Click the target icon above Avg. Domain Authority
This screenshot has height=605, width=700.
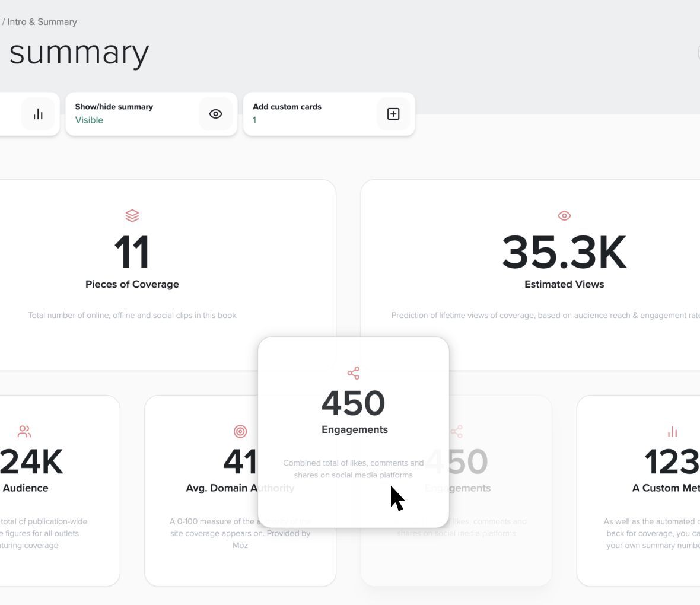click(x=240, y=431)
